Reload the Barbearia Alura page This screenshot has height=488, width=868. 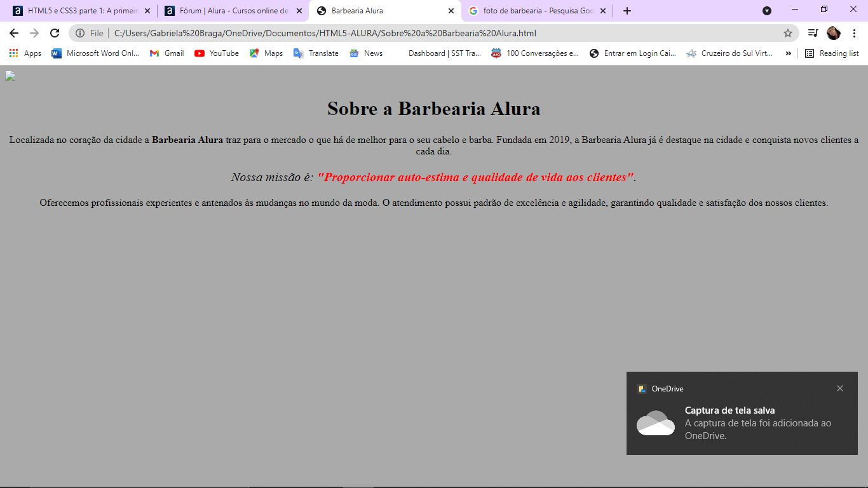(55, 33)
